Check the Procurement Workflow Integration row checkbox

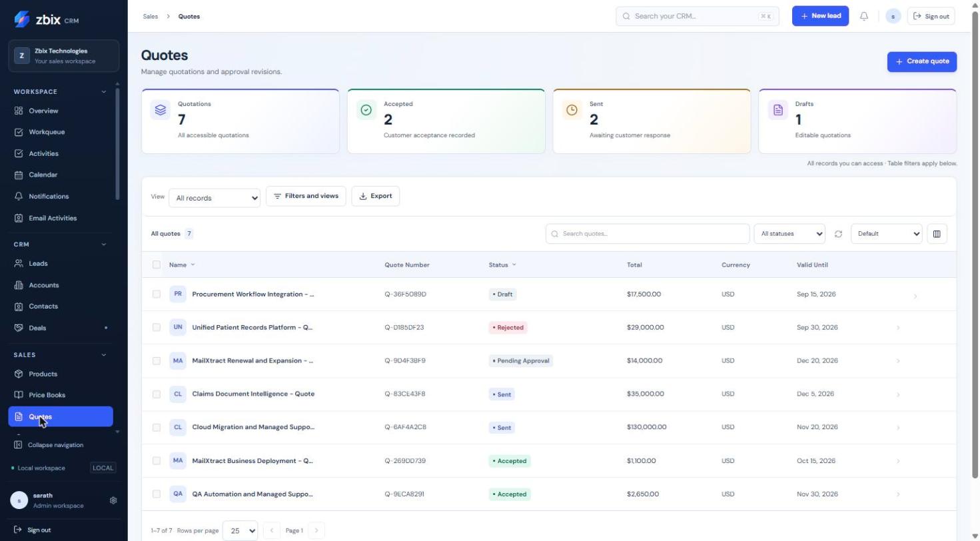click(157, 294)
